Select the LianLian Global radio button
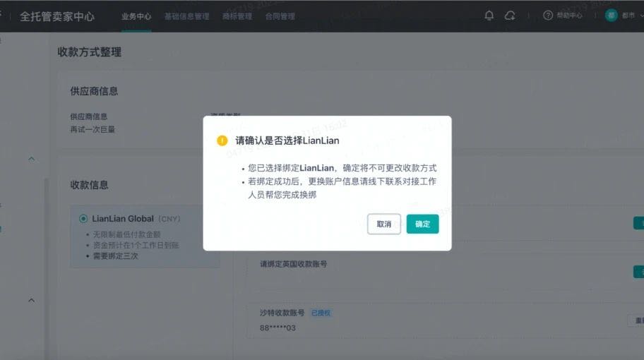Image resolution: width=644 pixels, height=360 pixels. (x=83, y=219)
